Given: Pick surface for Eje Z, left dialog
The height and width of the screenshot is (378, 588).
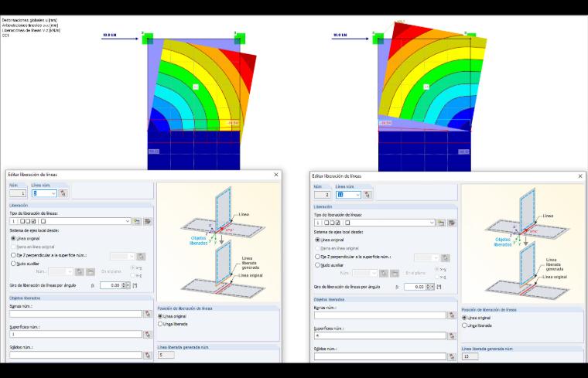Looking at the screenshot, I should [x=141, y=256].
